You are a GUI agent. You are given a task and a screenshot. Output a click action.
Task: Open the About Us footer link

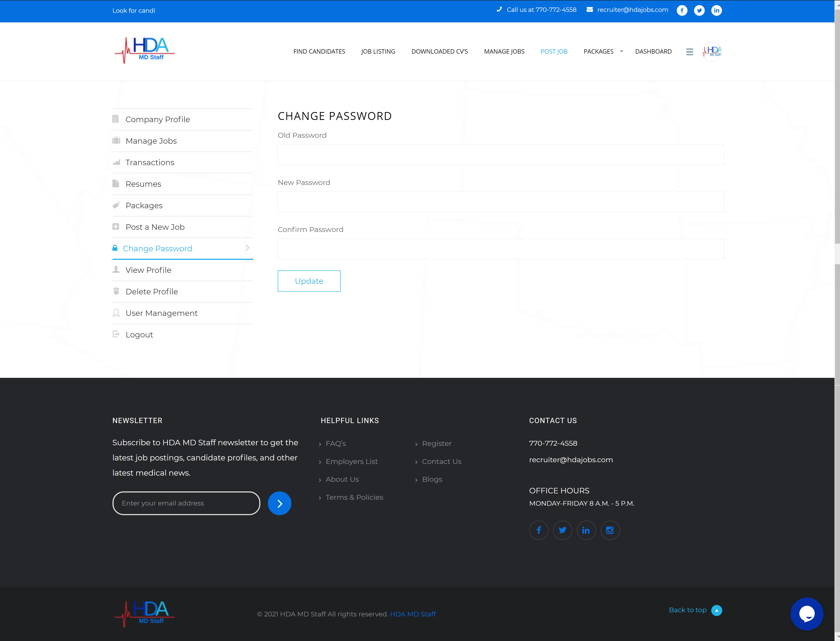(342, 479)
